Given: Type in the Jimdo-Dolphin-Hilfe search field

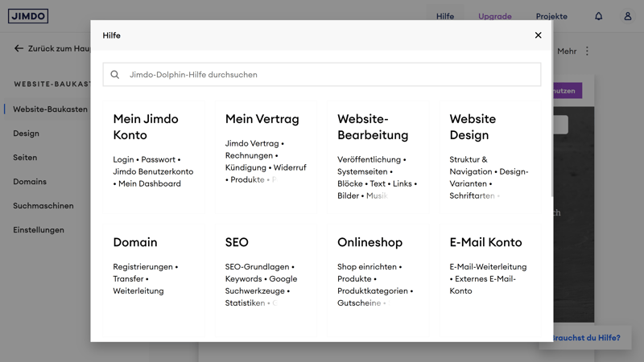Looking at the screenshot, I should (x=330, y=75).
